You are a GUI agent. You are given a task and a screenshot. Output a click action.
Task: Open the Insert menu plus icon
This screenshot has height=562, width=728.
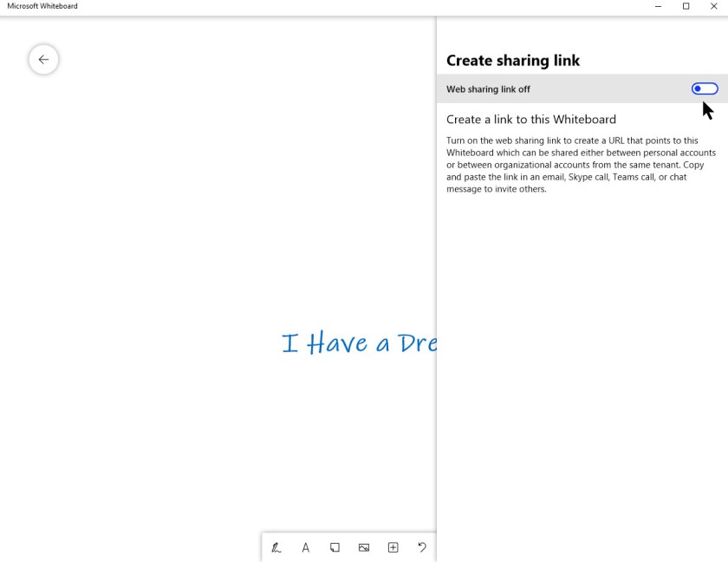(x=393, y=547)
